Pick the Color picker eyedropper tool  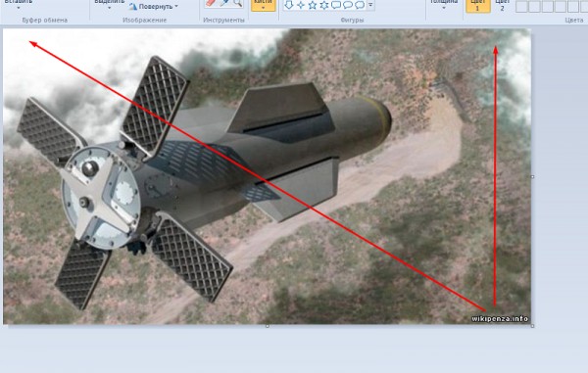coord(225,3)
